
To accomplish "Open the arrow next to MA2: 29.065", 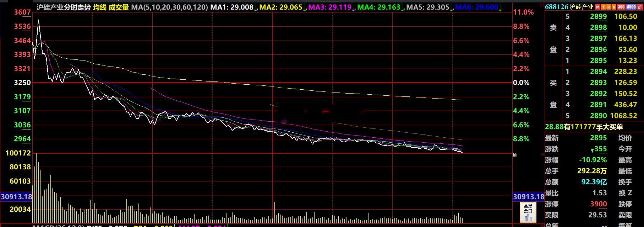I will [304, 7].
